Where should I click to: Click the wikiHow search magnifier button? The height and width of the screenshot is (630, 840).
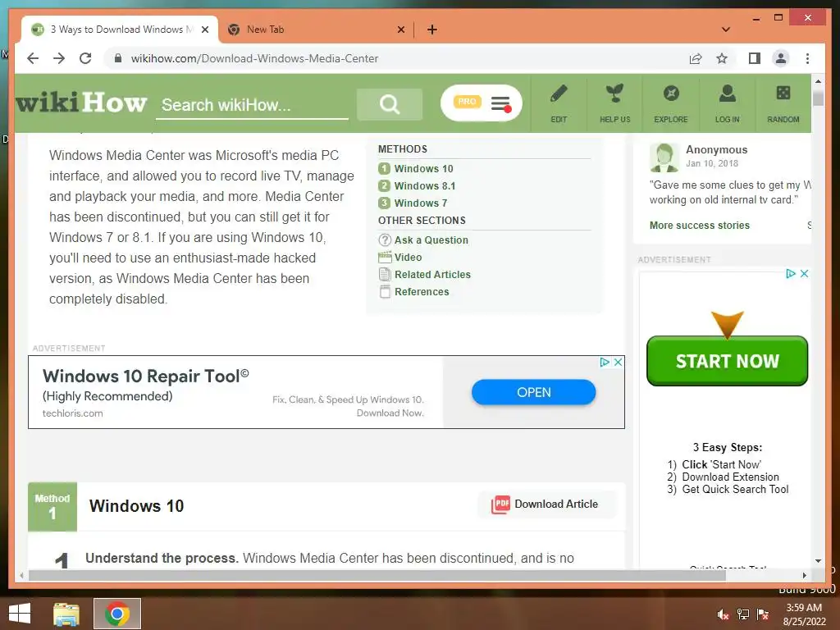click(390, 104)
